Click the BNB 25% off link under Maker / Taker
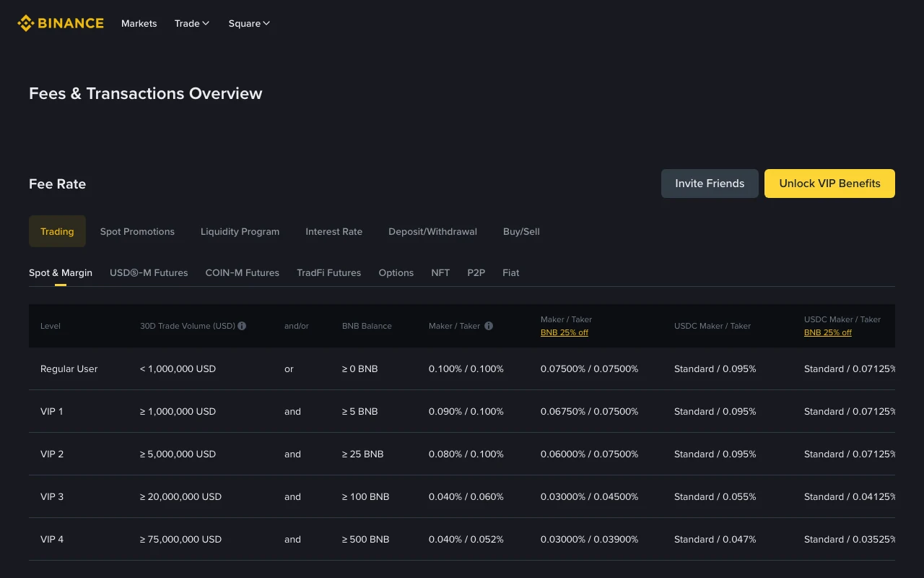Screen dimensions: 924x578 coord(564,332)
